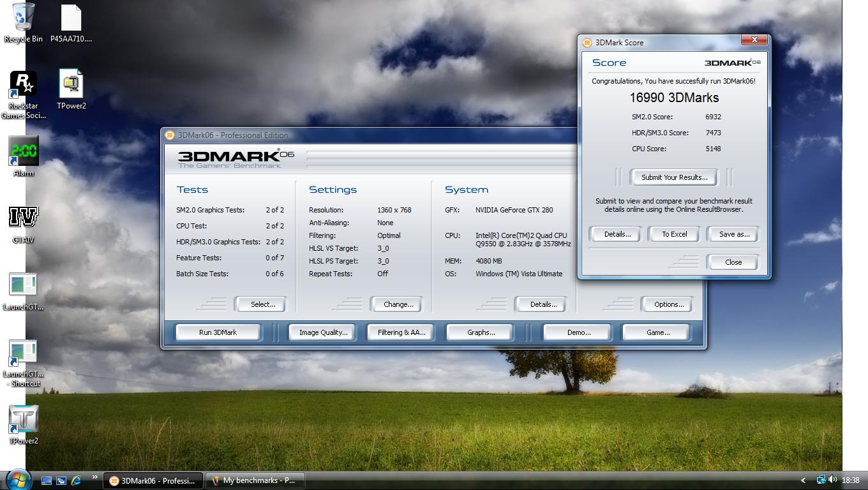Open the Graphs button
The width and height of the screenshot is (868, 490).
tap(481, 332)
